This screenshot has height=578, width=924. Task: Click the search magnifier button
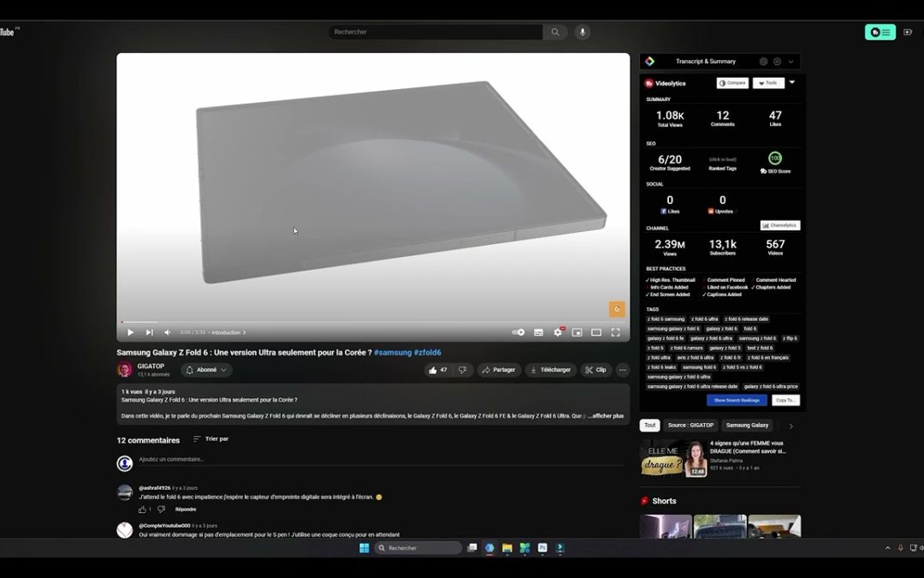[555, 32]
